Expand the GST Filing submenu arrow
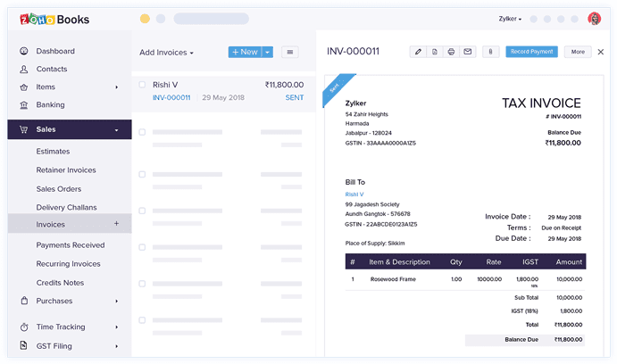This screenshot has width=617, height=364. click(x=116, y=346)
